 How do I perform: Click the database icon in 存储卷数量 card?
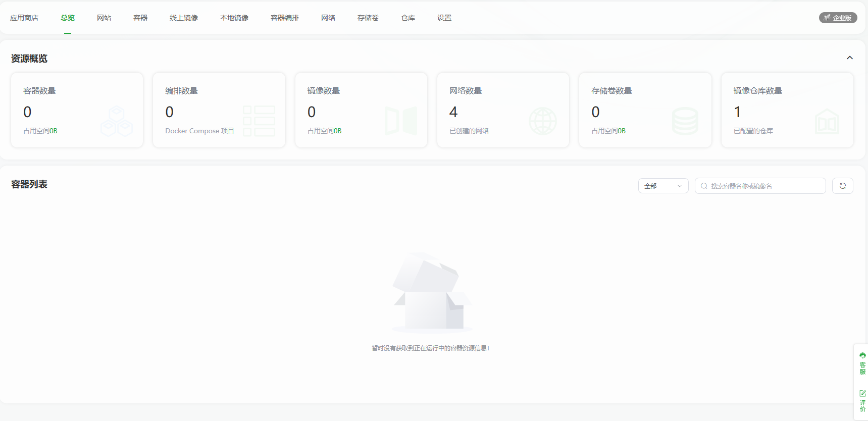tap(685, 121)
